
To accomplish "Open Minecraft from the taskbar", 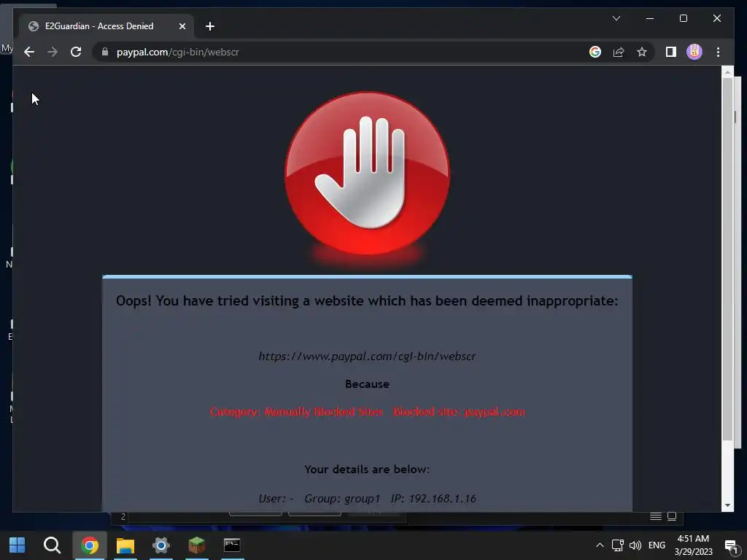I will tap(197, 545).
